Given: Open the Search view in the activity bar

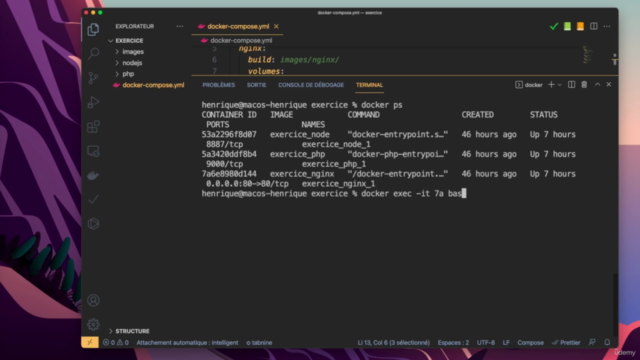Looking at the screenshot, I should click(x=93, y=53).
